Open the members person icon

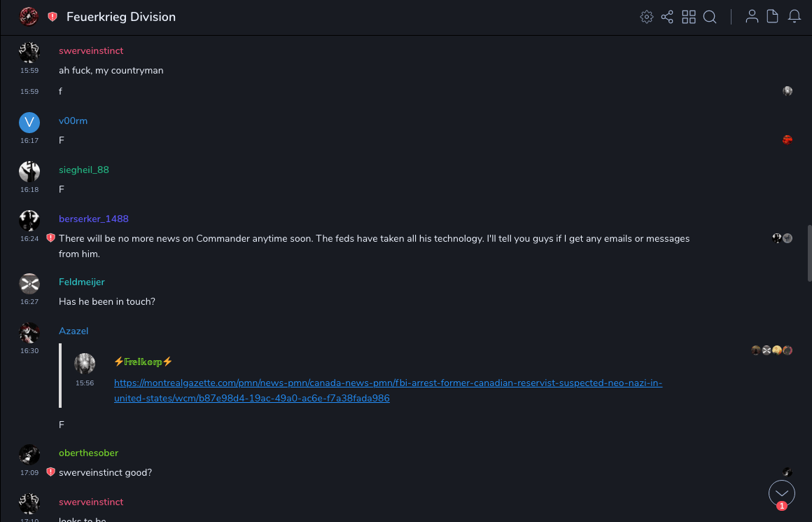pos(752,17)
